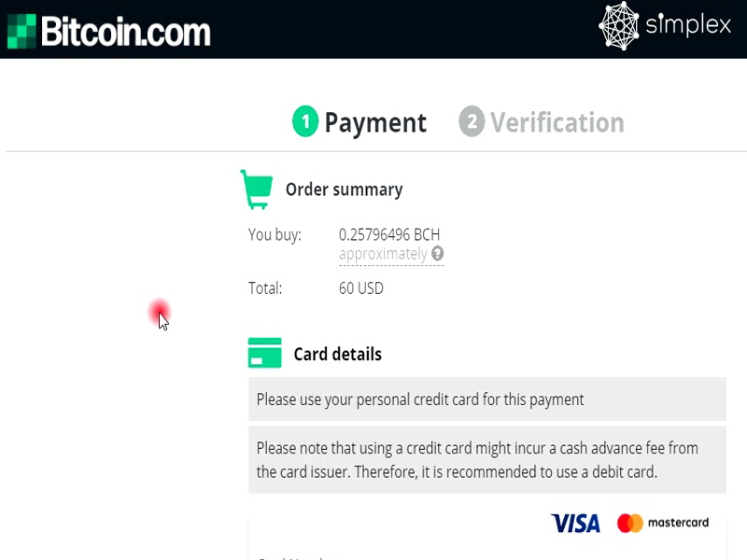The image size is (747, 560).
Task: Click the Card details heading
Action: (337, 355)
